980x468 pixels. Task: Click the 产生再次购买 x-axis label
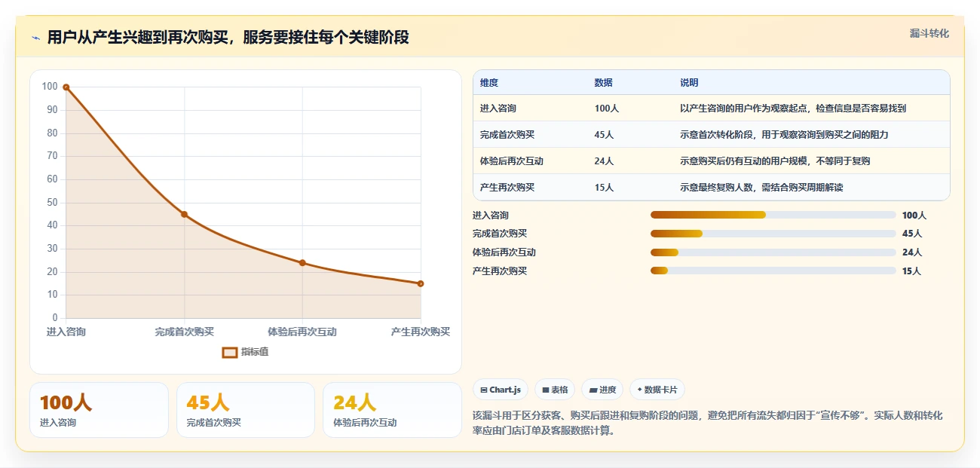[421, 332]
